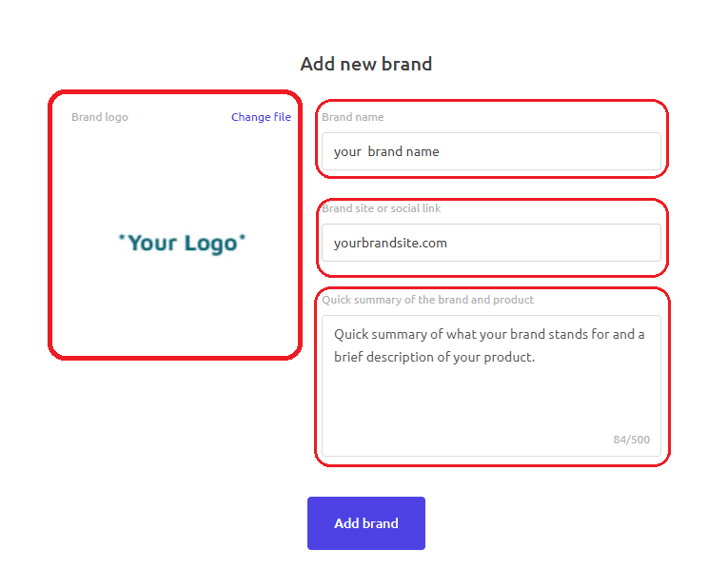The width and height of the screenshot is (728, 569).
Task: Click the Brand logo label
Action: click(100, 117)
